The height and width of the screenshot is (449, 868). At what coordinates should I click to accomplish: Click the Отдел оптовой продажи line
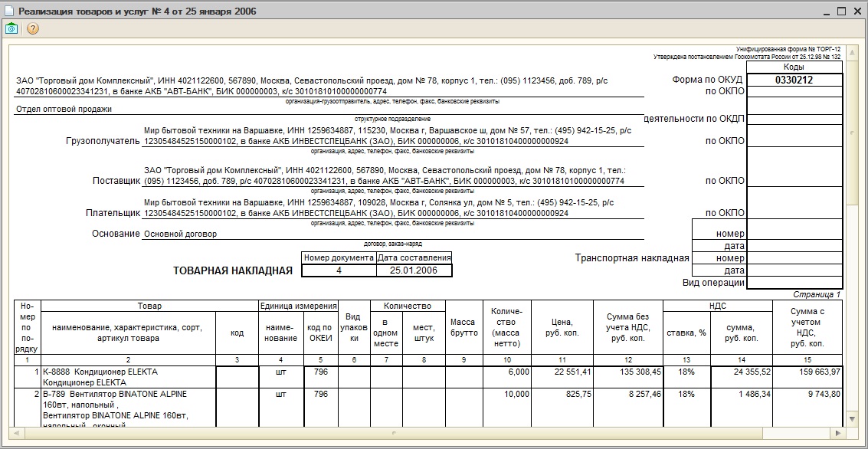(64, 109)
